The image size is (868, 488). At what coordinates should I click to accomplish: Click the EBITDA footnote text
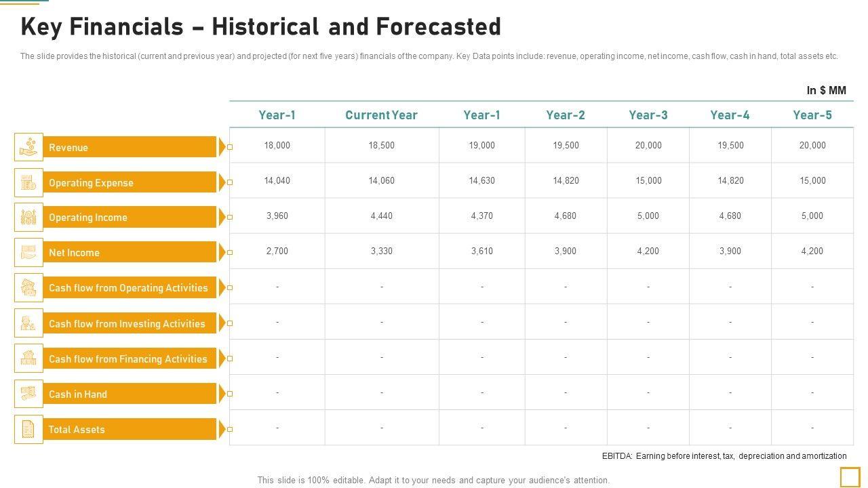[724, 456]
